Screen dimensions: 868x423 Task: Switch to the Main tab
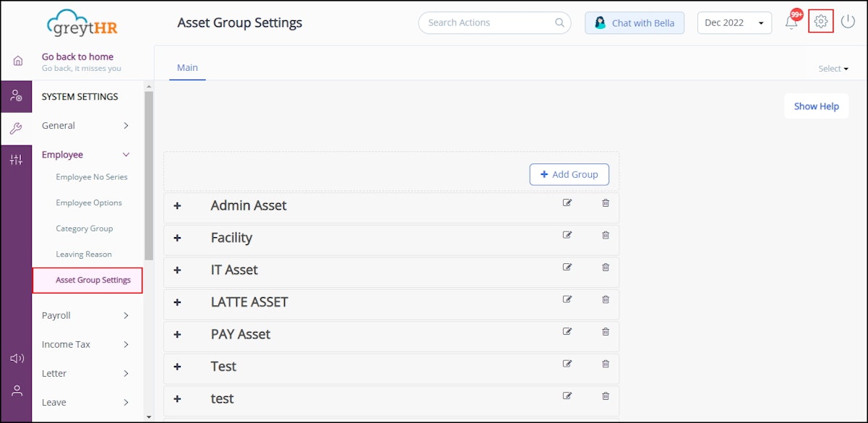click(187, 68)
